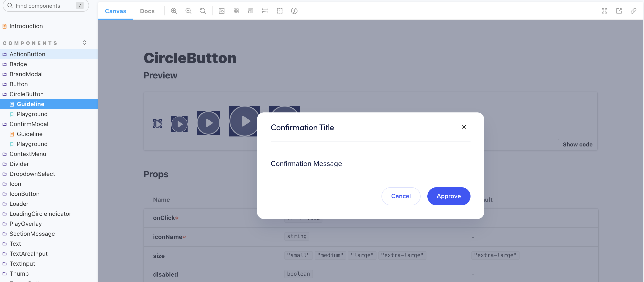Click the Accessibility vision simulator icon
This screenshot has width=644, height=282.
(x=294, y=11)
